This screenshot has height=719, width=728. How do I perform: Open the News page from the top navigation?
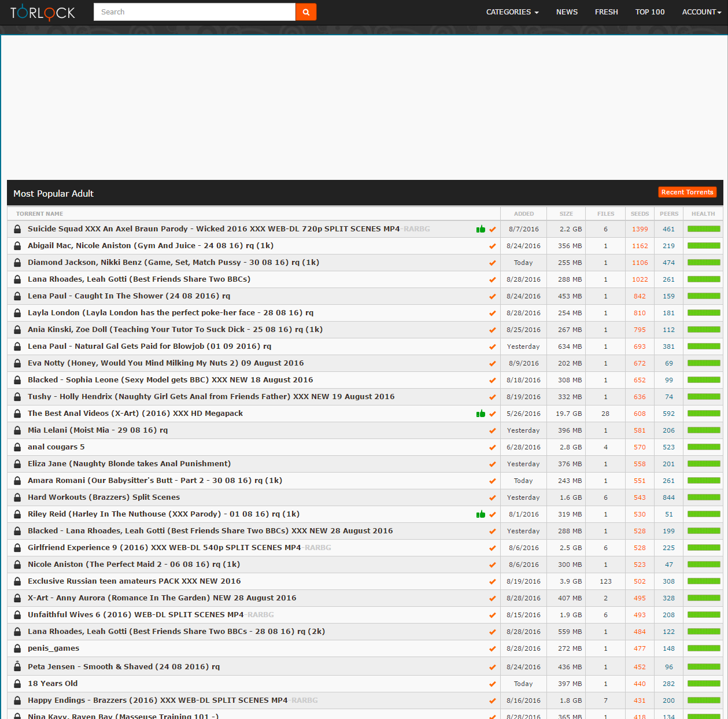(x=567, y=12)
